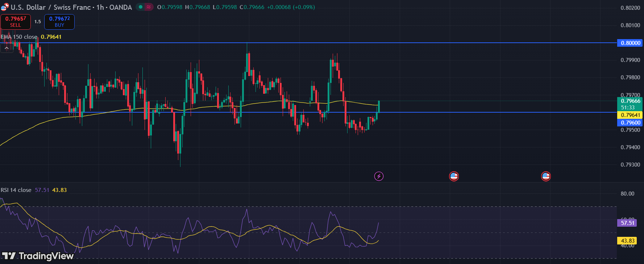
Task: Click the 1.5 spread value between Sell and Buy
Action: [x=38, y=22]
